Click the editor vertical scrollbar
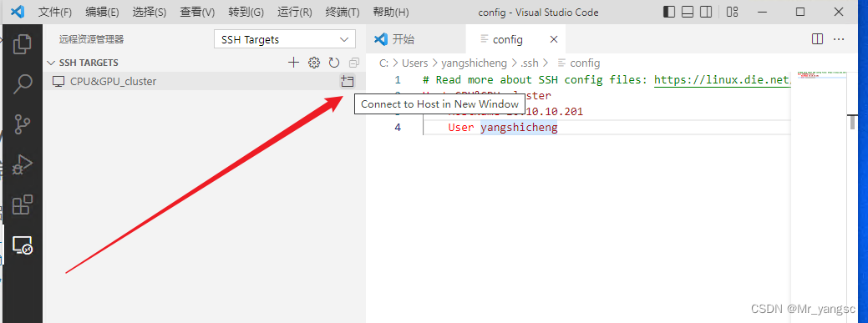Screen dimensions: 868x323 (x=852, y=122)
